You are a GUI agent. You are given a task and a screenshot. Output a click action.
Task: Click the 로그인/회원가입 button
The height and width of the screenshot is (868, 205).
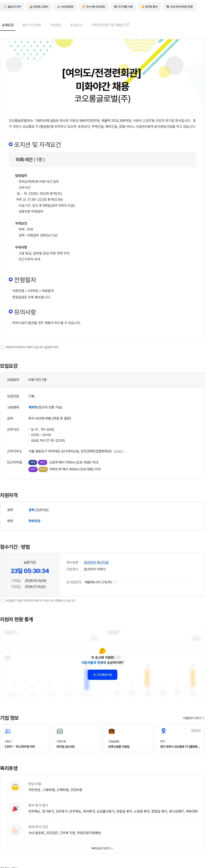[102, 675]
